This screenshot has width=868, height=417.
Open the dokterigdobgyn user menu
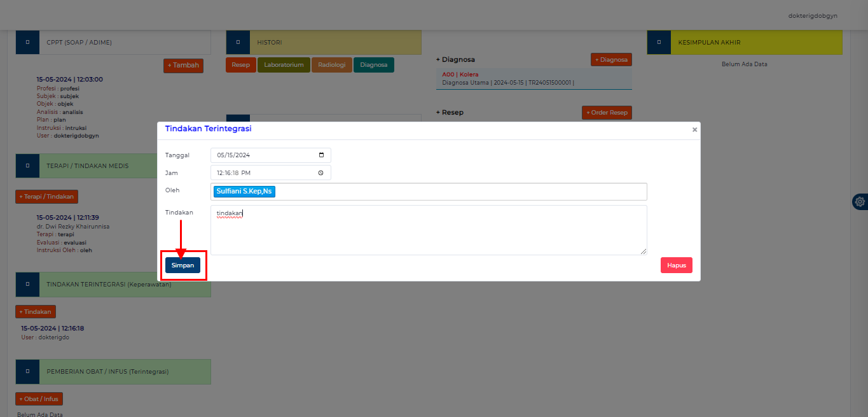pos(812,15)
